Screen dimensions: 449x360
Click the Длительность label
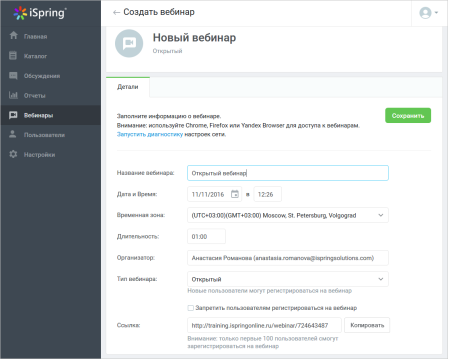click(138, 236)
